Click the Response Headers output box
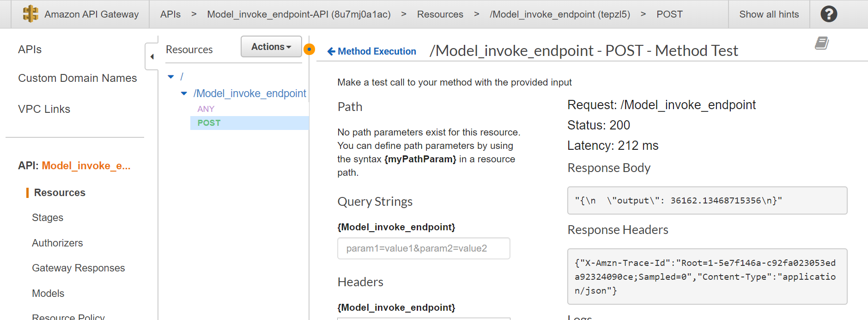 707,277
